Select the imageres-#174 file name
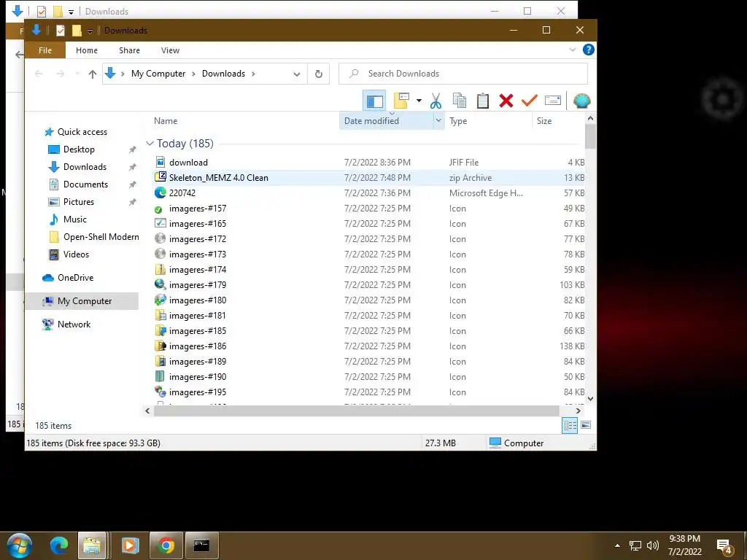 (198, 270)
